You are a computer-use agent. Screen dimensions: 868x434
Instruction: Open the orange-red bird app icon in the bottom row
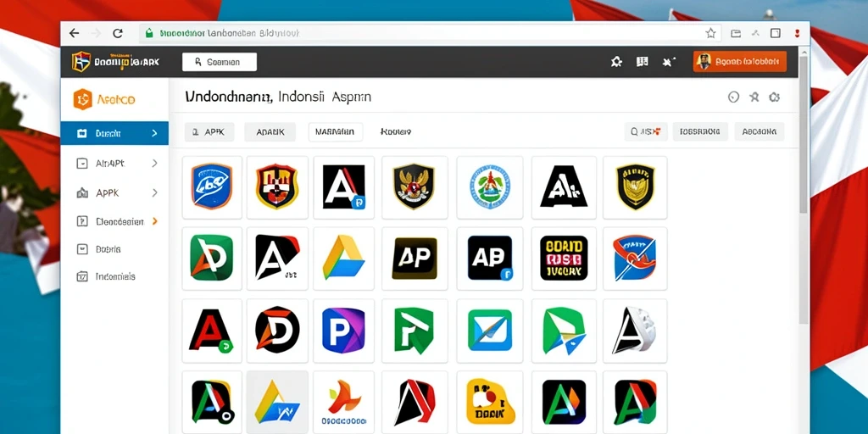click(344, 402)
